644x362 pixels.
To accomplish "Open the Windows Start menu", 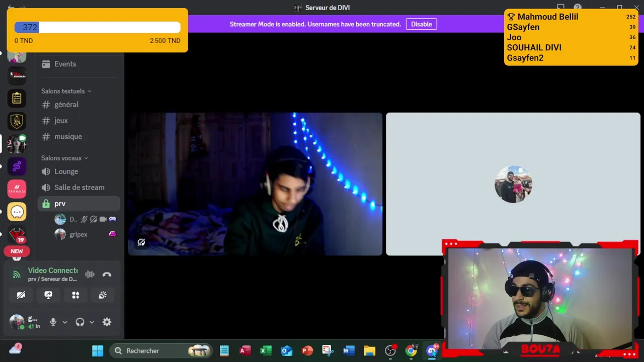I will (98, 351).
